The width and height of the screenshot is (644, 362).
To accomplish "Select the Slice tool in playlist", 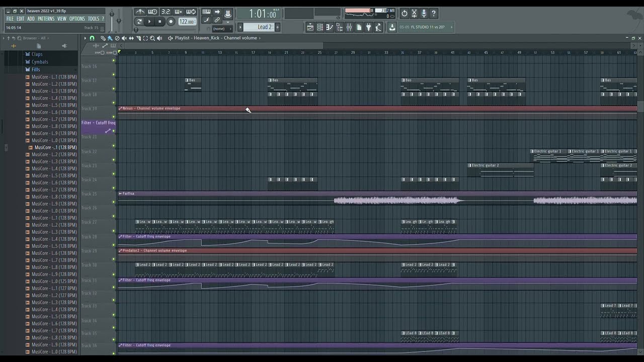I will [138, 38].
